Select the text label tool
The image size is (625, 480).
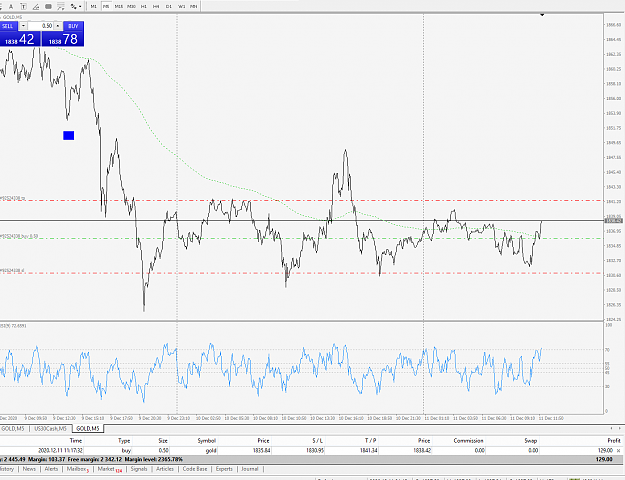pyautogui.click(x=24, y=6)
